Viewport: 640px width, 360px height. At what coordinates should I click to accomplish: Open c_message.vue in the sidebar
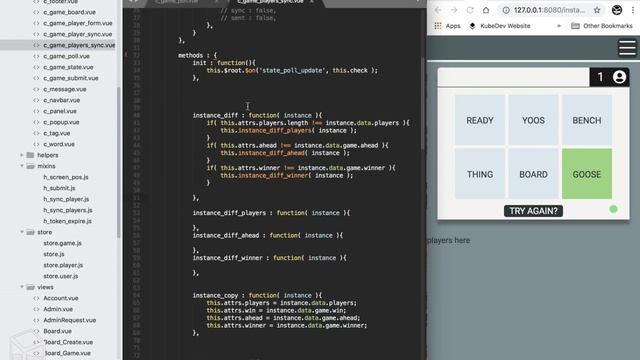[64, 89]
